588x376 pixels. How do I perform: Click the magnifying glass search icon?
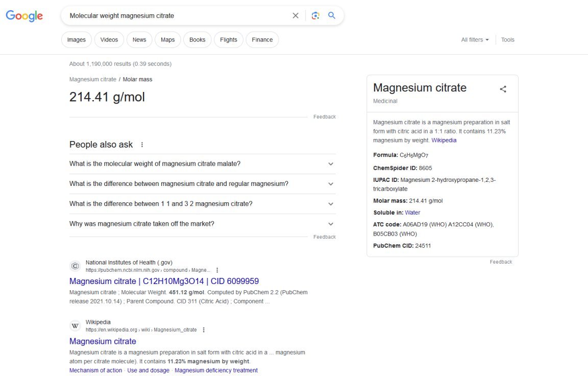coord(332,16)
